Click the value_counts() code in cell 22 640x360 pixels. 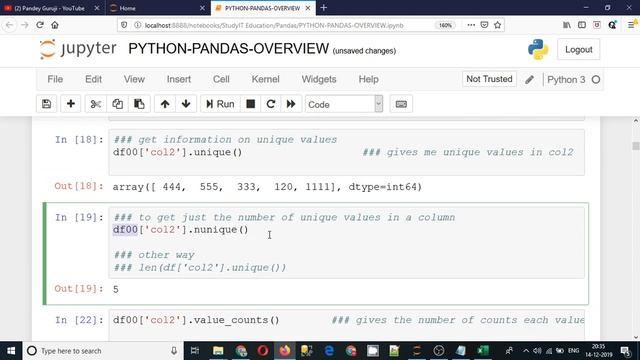(196, 320)
